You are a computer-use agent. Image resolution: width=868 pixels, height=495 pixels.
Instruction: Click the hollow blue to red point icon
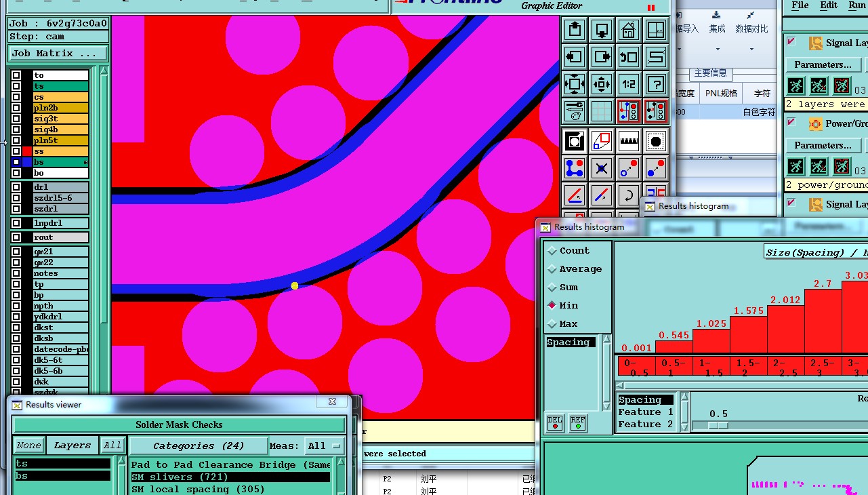(x=629, y=168)
